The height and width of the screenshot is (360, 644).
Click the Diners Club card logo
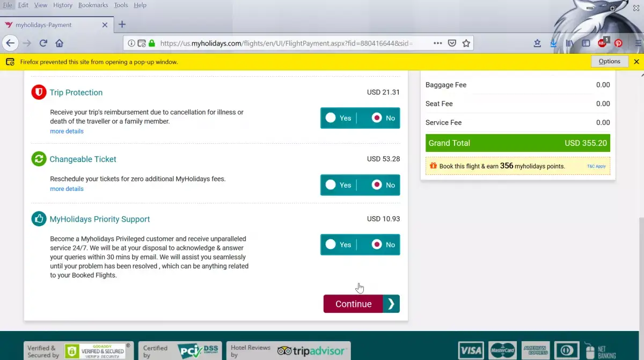point(567,351)
